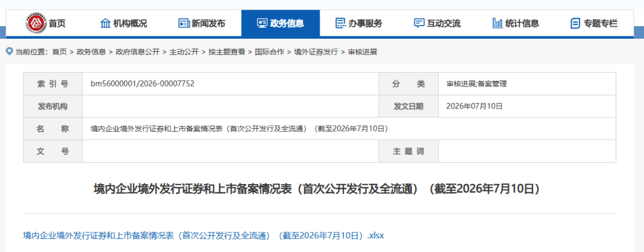644x252 pixels.
Task: Click the location pin icon near 当前位置
Action: (10, 51)
